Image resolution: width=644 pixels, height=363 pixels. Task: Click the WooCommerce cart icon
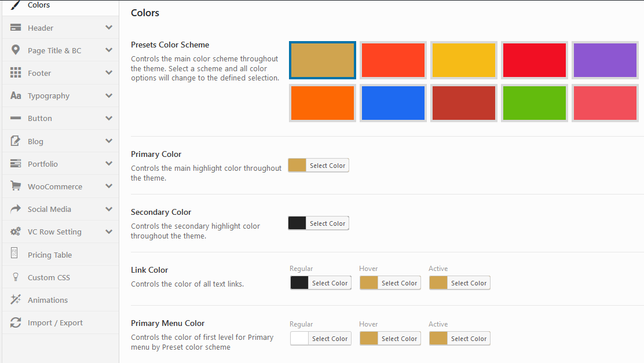[16, 186]
